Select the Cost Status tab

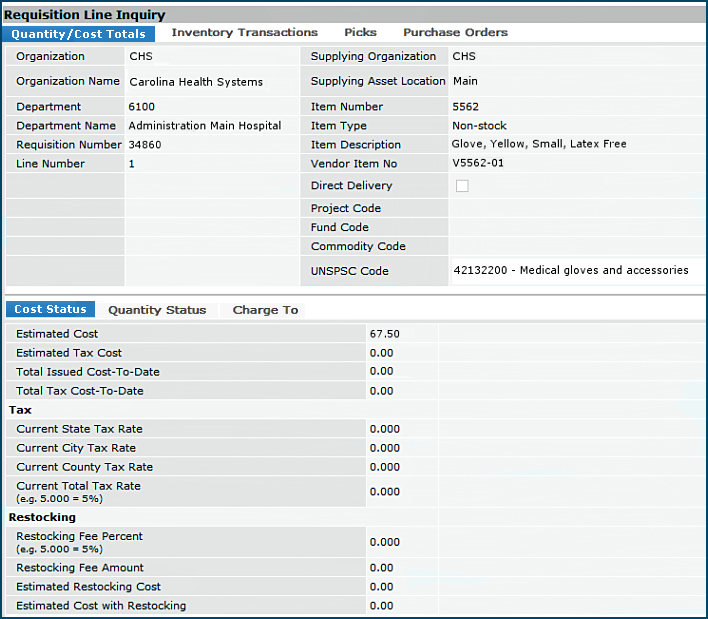pyautogui.click(x=50, y=310)
